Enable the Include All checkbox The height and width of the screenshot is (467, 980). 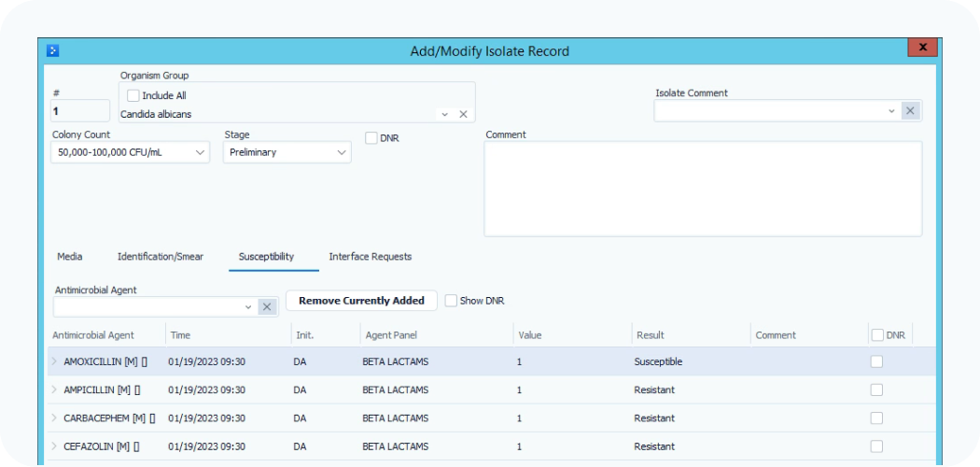133,95
